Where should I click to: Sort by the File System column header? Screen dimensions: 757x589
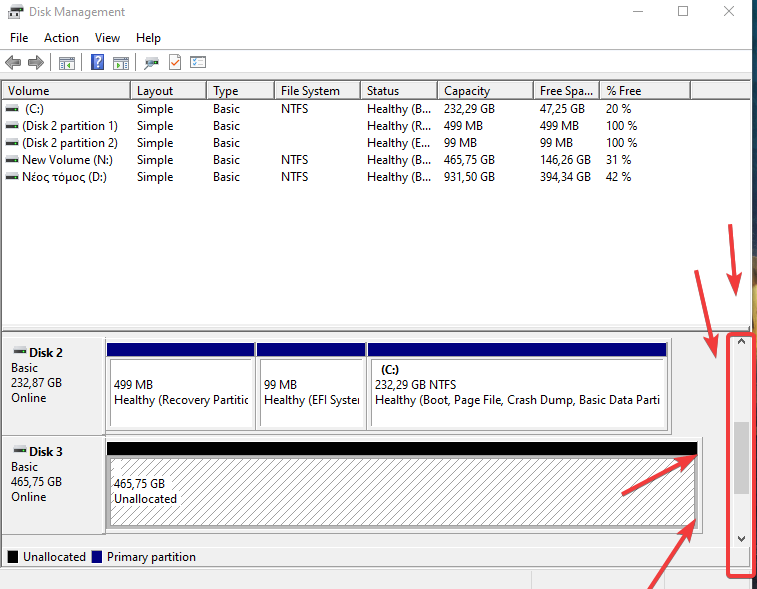[318, 91]
